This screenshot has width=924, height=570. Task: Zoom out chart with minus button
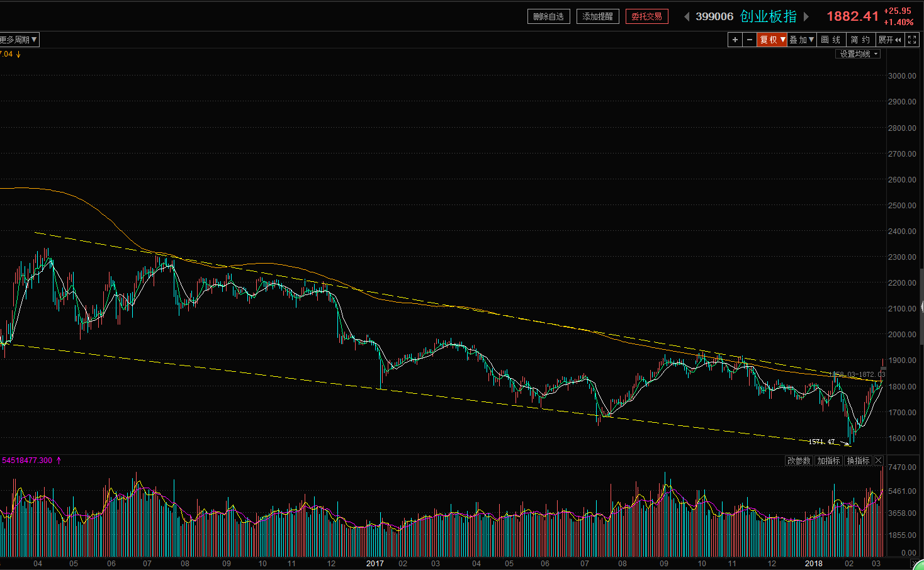750,40
